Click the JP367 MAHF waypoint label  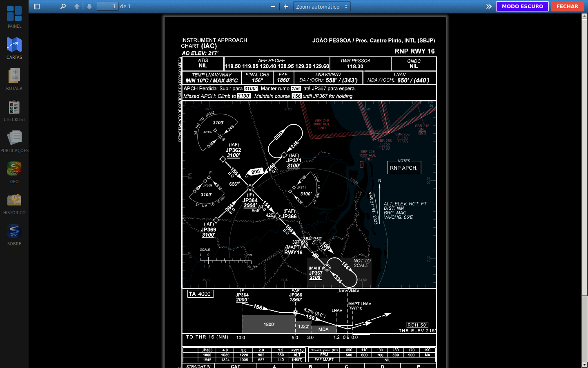[316, 273]
